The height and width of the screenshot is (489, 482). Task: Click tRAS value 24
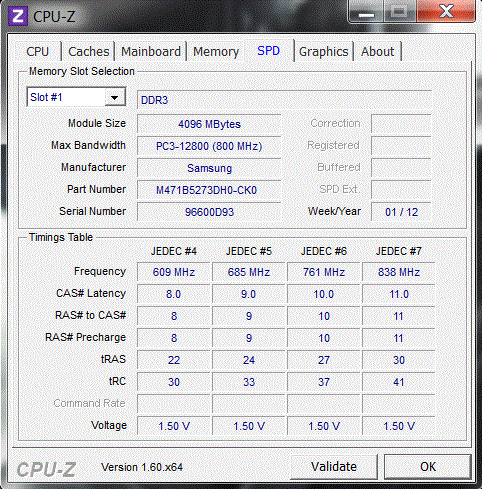click(x=249, y=360)
